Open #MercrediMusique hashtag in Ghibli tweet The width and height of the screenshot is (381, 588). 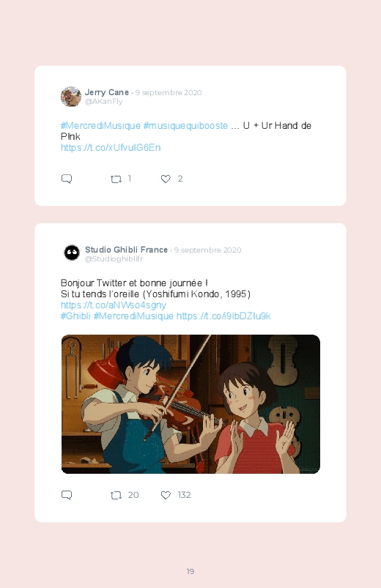click(133, 316)
